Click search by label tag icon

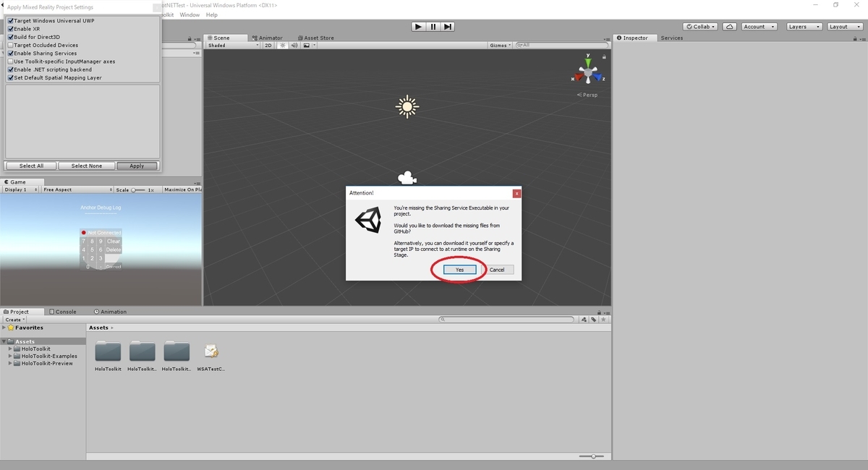(x=594, y=319)
